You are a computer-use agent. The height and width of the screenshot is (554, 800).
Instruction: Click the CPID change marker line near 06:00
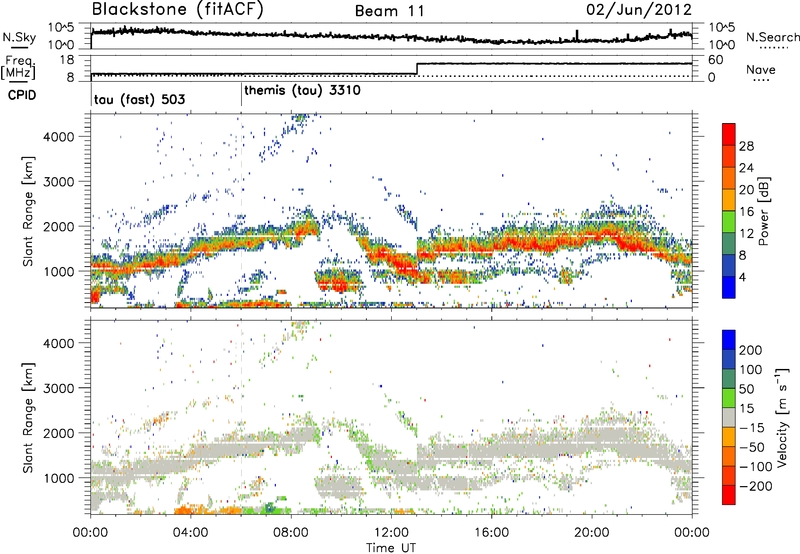(x=241, y=95)
